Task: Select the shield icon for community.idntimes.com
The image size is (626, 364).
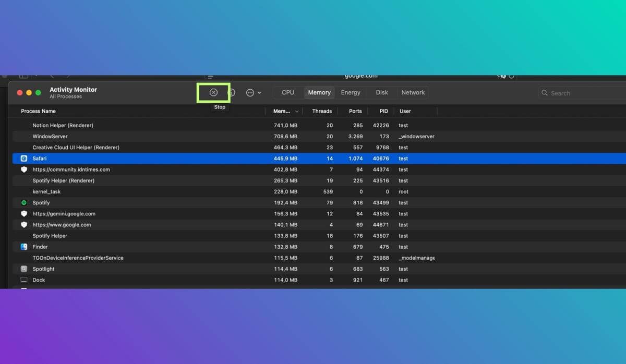Action: tap(24, 169)
